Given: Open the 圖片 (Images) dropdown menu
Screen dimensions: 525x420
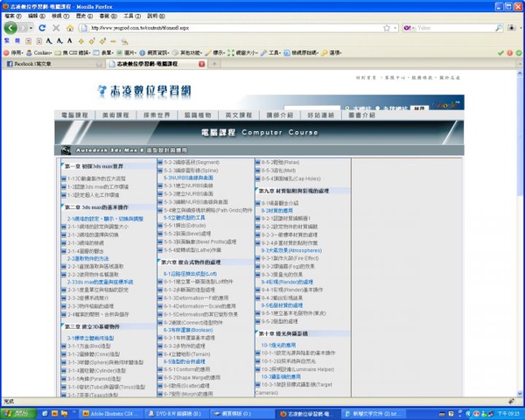Looking at the screenshot, I should 126,52.
